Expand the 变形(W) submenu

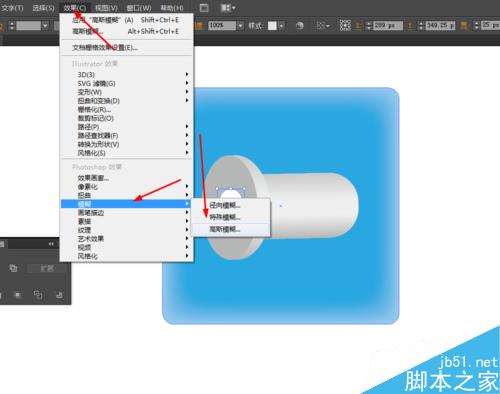coord(126,92)
